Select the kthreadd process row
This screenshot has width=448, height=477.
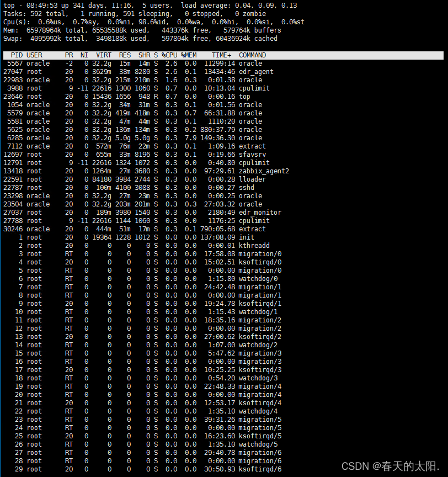166,245
